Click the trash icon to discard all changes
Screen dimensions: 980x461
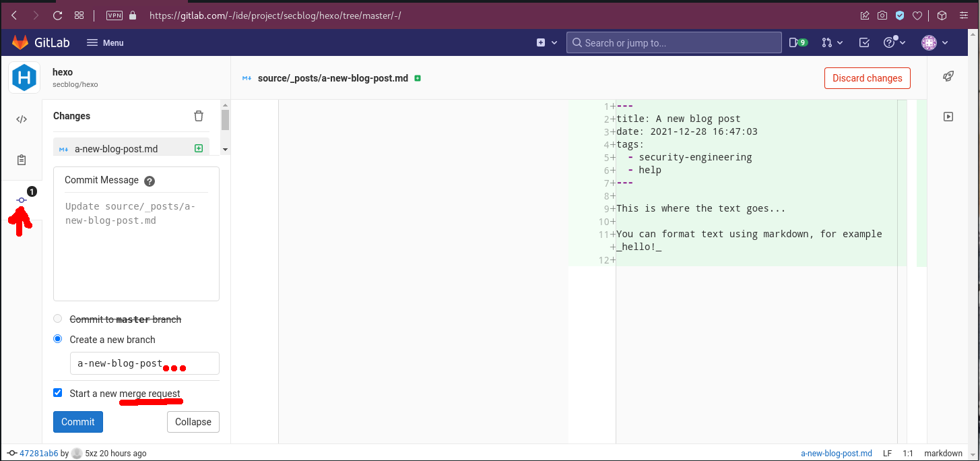coord(199,116)
